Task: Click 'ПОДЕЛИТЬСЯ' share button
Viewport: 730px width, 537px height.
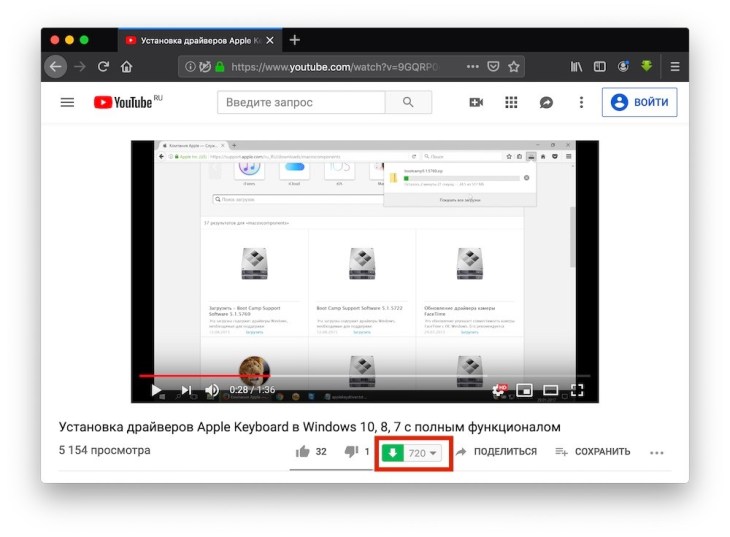Action: coord(497,451)
